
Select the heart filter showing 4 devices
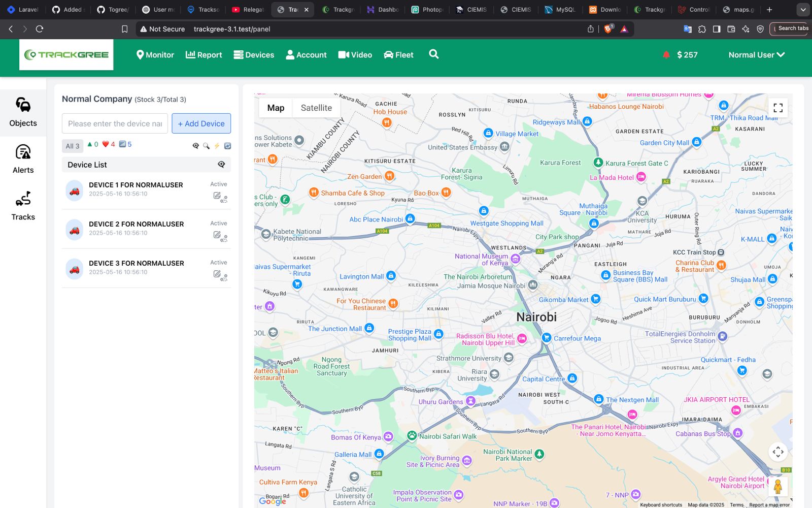tap(109, 144)
